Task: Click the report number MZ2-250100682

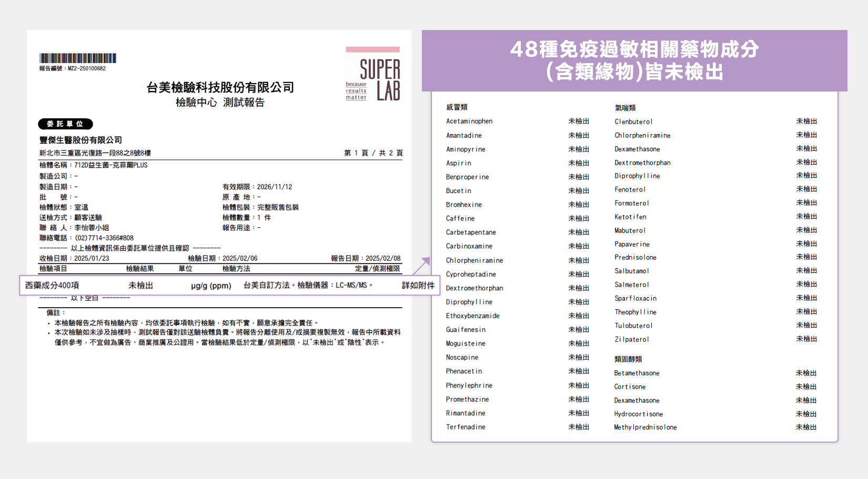Action: point(72,69)
